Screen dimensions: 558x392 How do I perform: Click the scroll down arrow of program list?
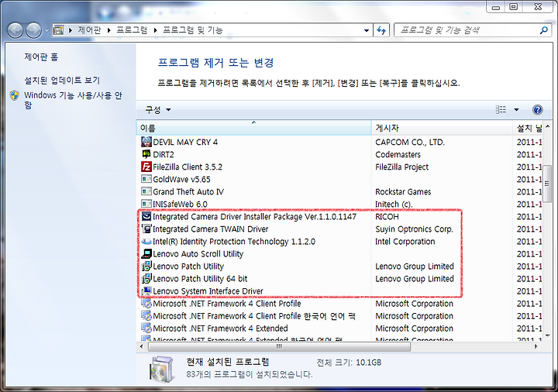[547, 335]
